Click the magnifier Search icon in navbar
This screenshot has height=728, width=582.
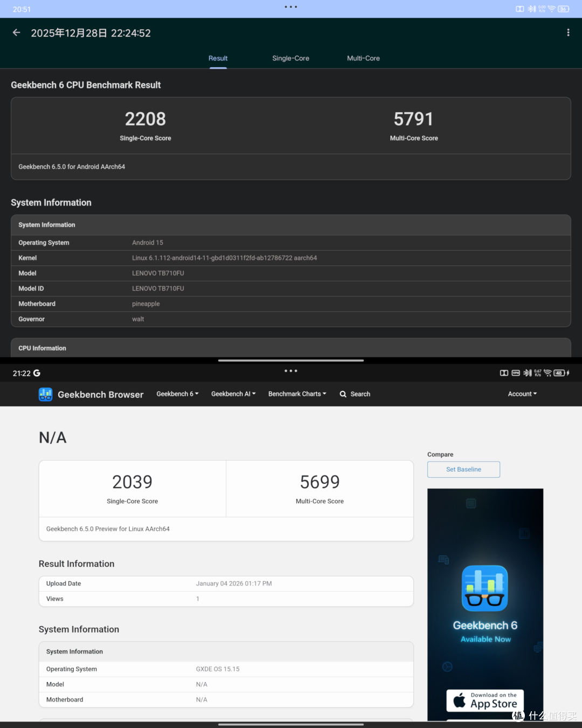point(343,394)
